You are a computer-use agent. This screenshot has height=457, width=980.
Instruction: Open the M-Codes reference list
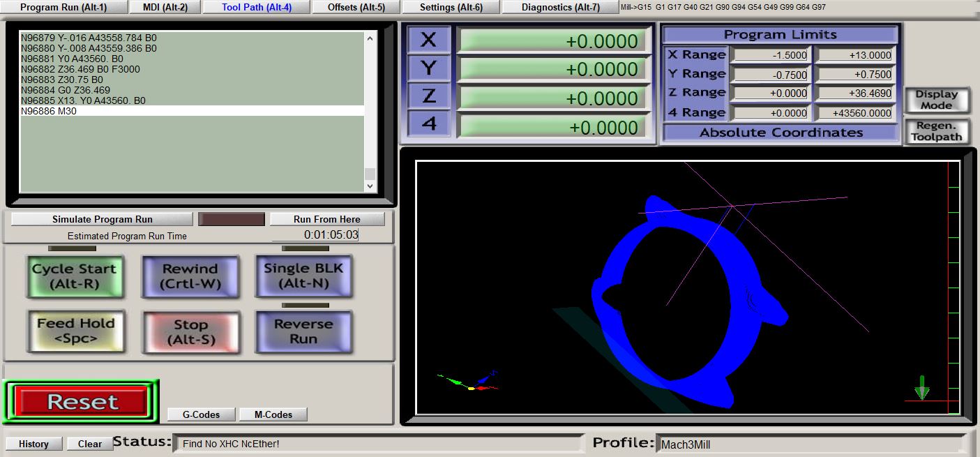click(x=273, y=414)
